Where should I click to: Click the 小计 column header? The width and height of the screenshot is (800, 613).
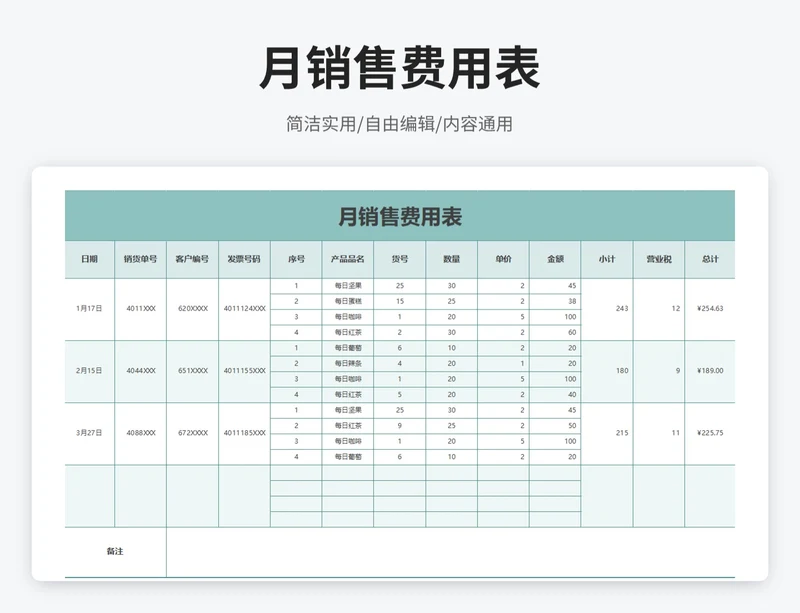click(x=607, y=259)
